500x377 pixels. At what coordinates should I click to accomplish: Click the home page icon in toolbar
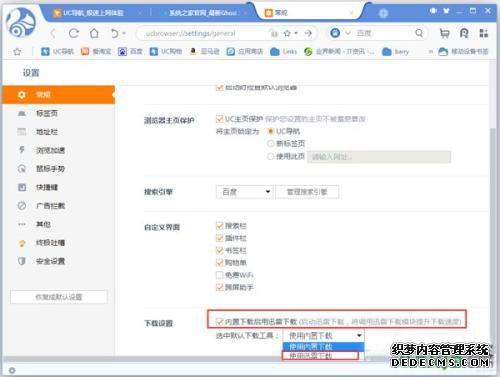pyautogui.click(x=94, y=33)
